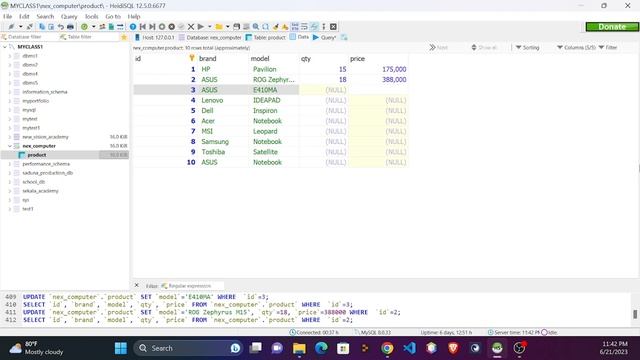Viewport: 640px width, 360px height.
Task: Open the Columns (5/5) selector
Action: 576,48
